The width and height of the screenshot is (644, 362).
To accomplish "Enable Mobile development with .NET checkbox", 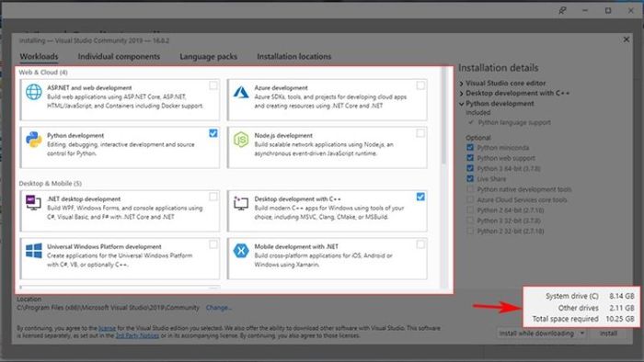I will [x=420, y=244].
